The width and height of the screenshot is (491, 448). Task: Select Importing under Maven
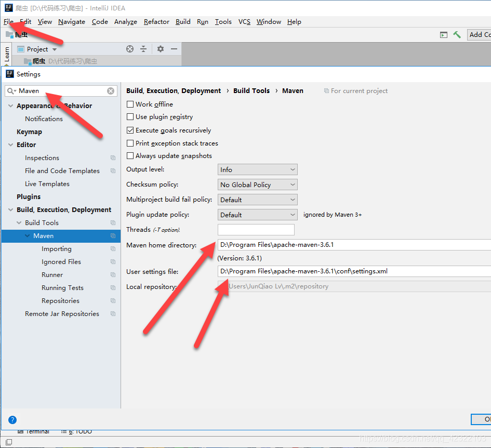(56, 249)
